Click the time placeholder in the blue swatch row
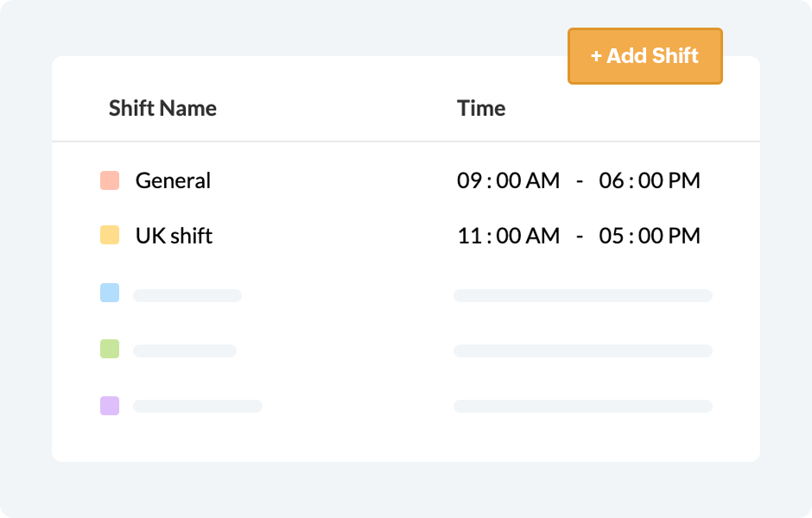This screenshot has height=518, width=812. pos(582,295)
